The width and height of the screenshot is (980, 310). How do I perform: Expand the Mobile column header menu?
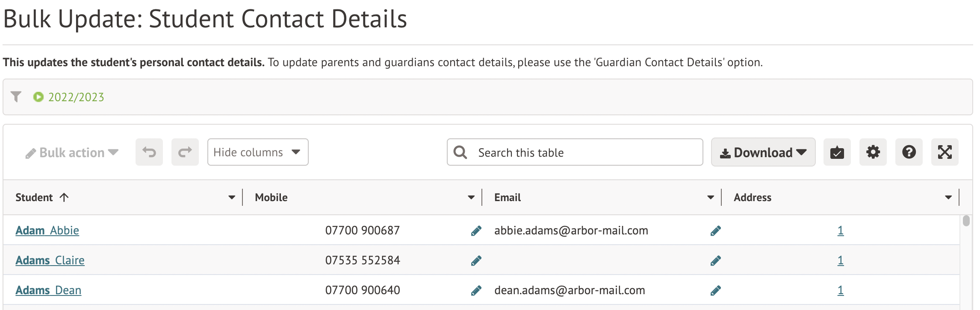pos(471,197)
